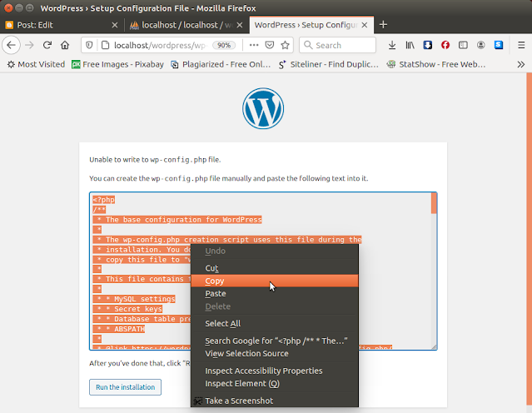Choose Inspect Element (Q)

pos(275,384)
